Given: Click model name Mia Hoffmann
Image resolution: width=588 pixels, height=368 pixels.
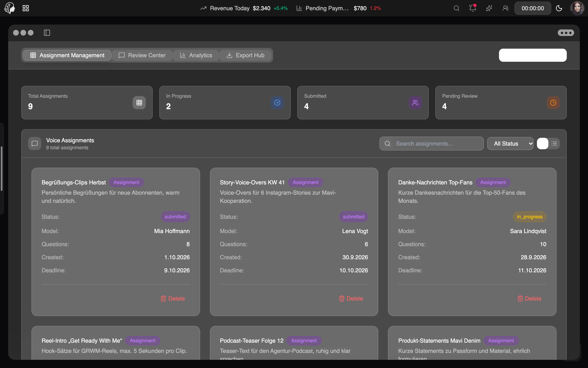Looking at the screenshot, I should tap(172, 231).
